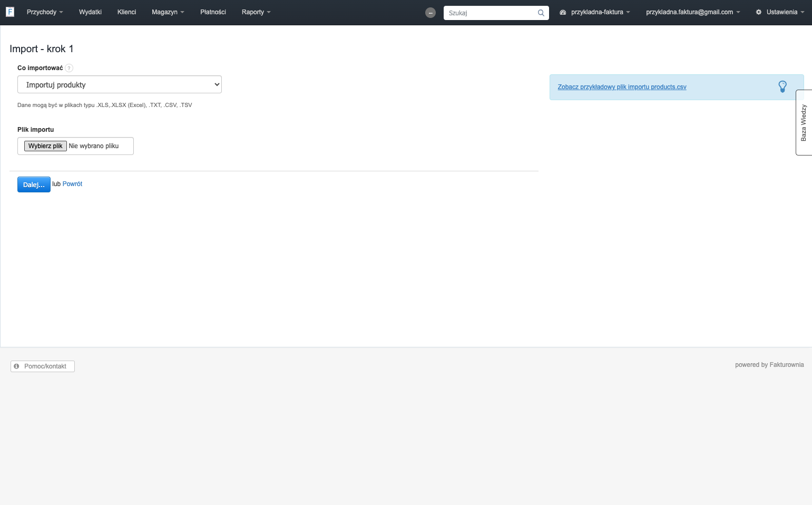
Task: Navigate to Płatności
Action: click(x=213, y=12)
